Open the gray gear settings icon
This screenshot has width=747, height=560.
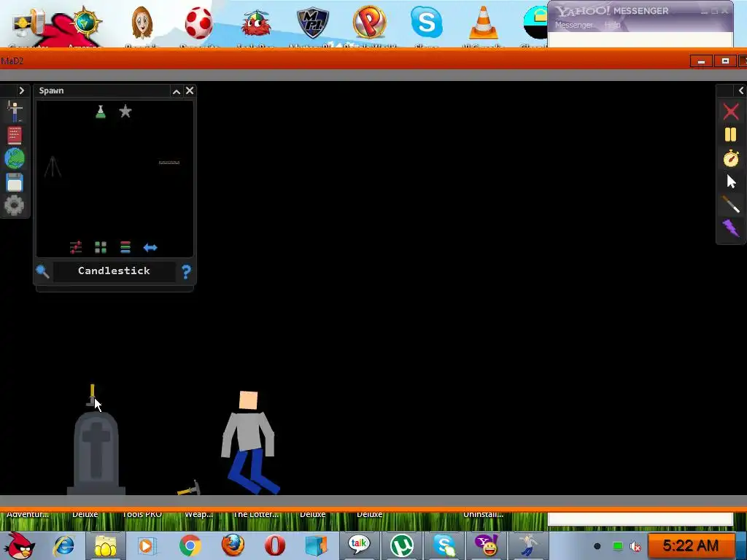tap(15, 206)
